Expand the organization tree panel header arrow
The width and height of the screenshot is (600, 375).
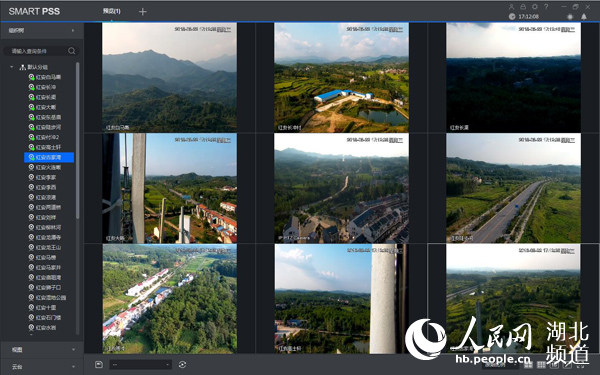(73, 30)
